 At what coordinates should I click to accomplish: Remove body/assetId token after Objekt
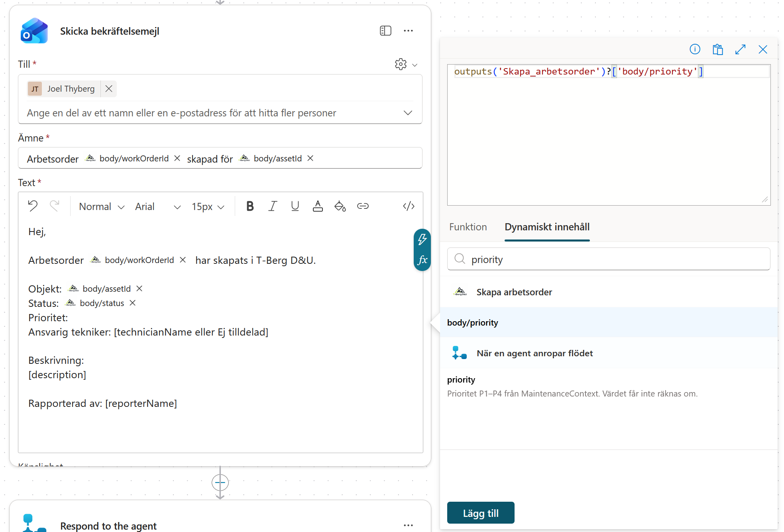click(x=140, y=289)
